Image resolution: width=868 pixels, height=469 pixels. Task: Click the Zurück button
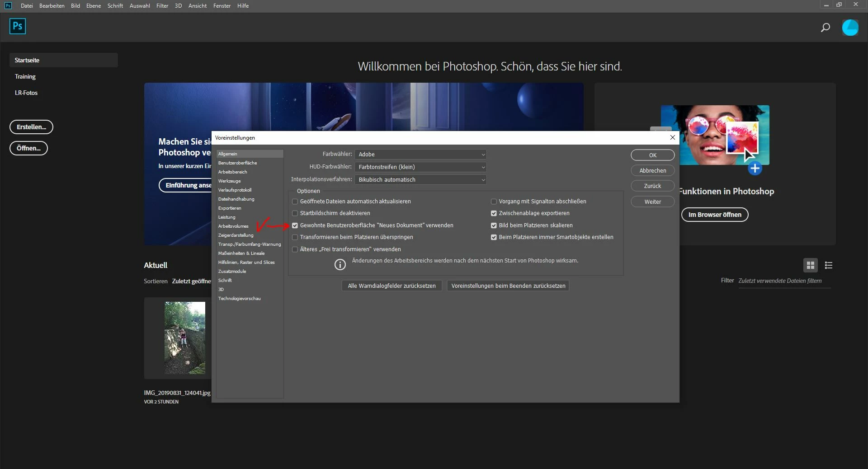pyautogui.click(x=653, y=186)
